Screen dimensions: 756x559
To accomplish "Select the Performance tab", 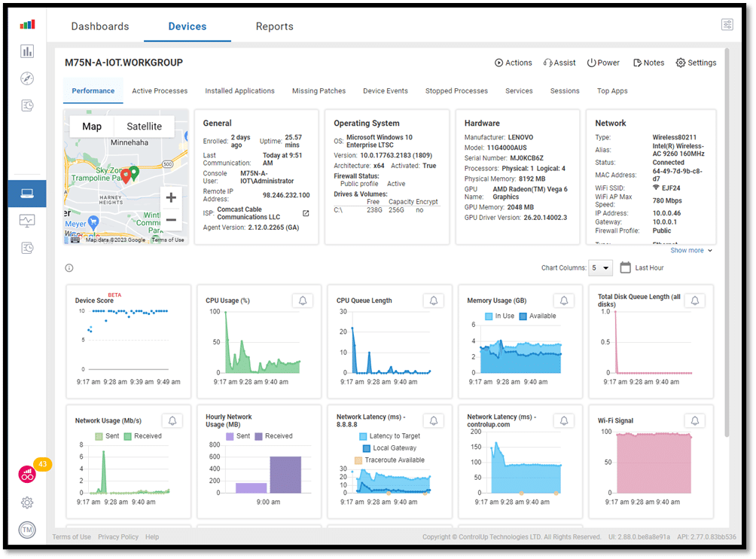I will tap(93, 90).
